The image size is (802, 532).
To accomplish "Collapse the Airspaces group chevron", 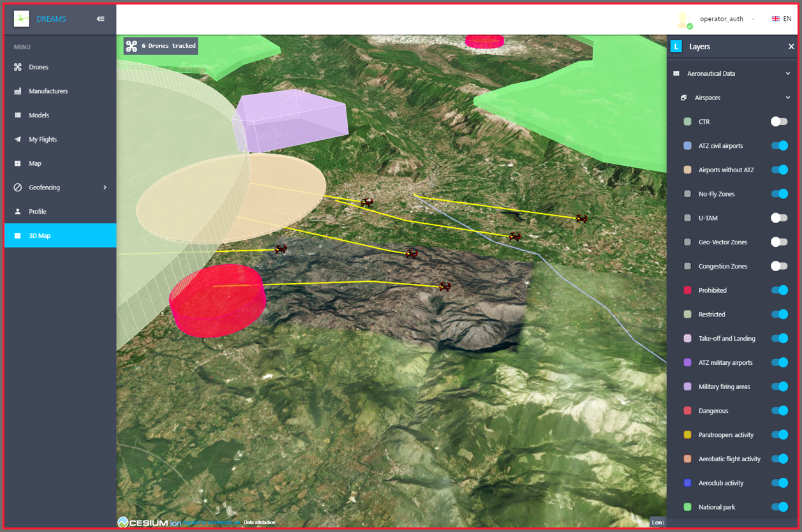I will click(787, 98).
